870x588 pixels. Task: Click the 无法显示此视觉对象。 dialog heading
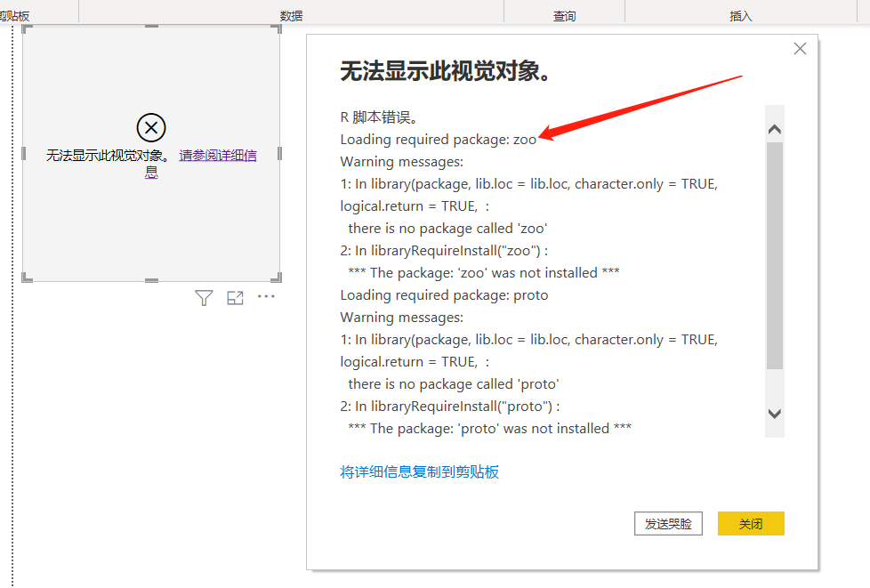point(445,71)
